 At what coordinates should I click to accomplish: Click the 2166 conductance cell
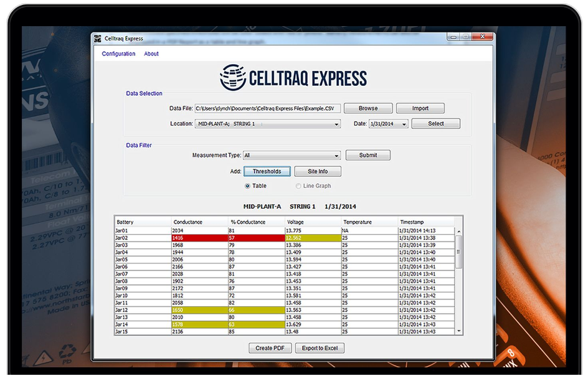[x=199, y=266]
